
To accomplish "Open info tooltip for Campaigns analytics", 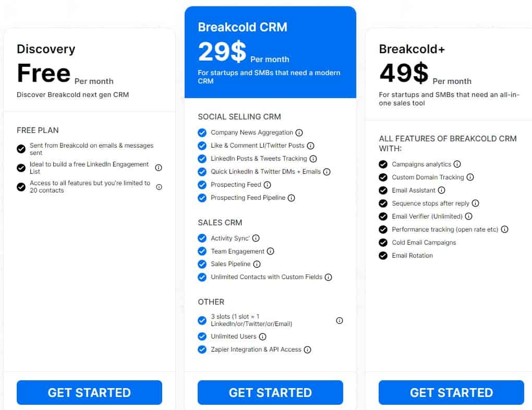I will tap(457, 164).
